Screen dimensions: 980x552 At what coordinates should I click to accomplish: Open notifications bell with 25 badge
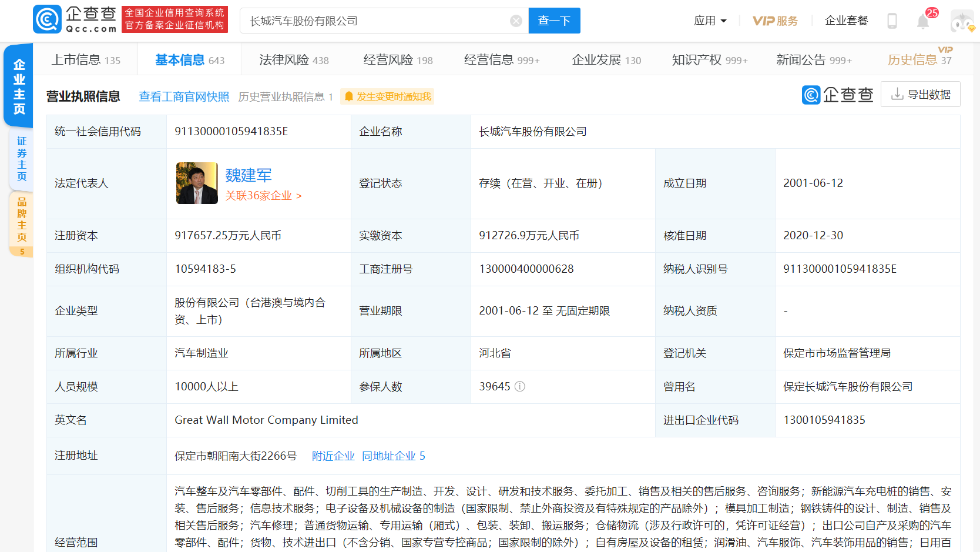coord(923,22)
